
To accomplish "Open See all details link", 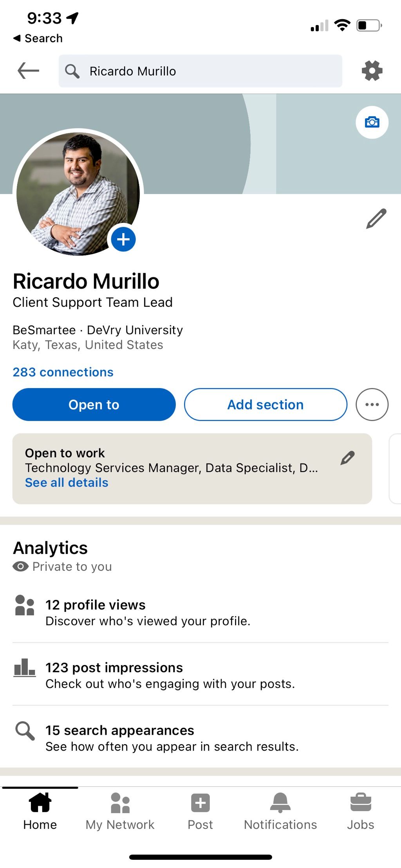I will (x=67, y=483).
